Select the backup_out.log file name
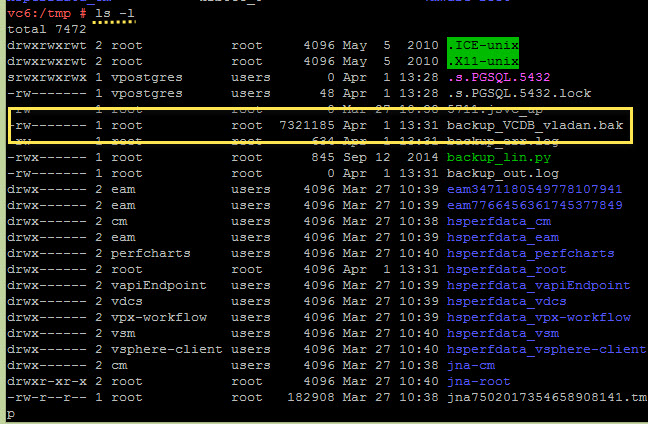This screenshot has height=424, width=648. pos(503,173)
